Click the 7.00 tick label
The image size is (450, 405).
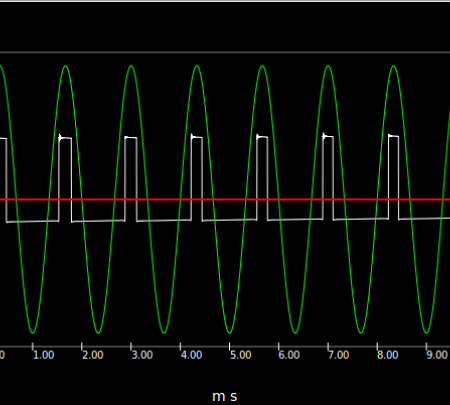point(338,355)
